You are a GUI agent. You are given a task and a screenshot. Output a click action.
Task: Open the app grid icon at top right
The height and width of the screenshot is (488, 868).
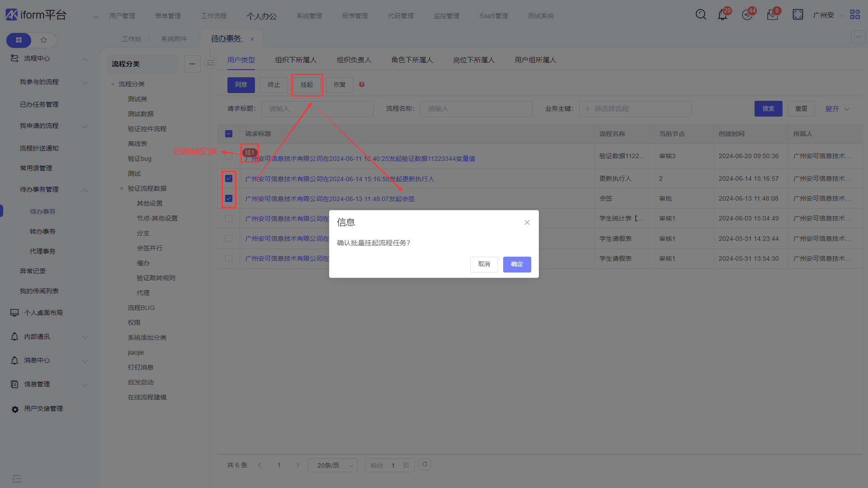[854, 14]
